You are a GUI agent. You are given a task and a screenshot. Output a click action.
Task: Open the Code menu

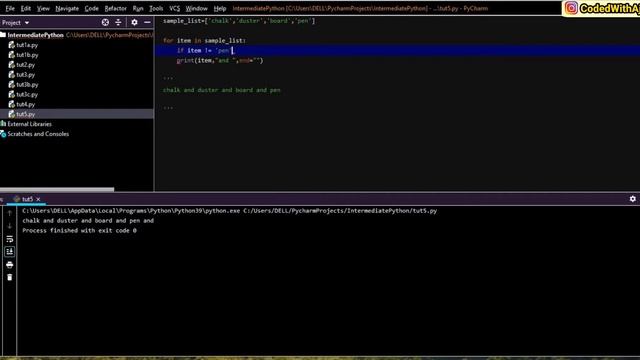click(91, 8)
